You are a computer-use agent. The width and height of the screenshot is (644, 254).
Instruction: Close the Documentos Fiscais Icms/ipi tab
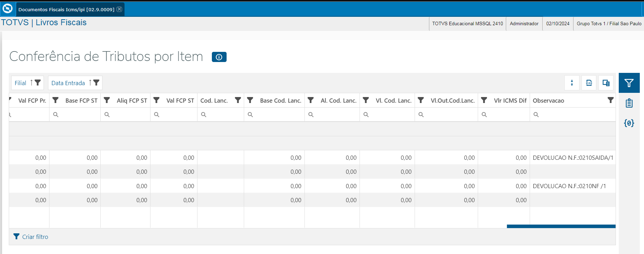coord(119,9)
